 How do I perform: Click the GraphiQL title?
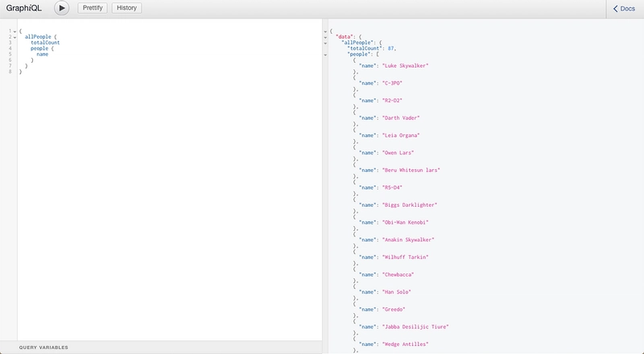(x=24, y=8)
